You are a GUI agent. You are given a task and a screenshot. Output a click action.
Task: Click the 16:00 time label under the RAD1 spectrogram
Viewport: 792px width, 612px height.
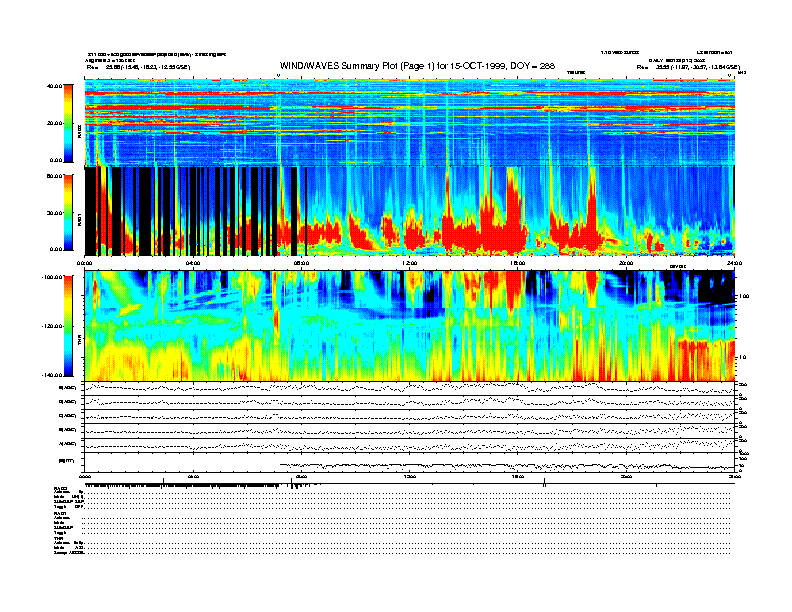pos(518,263)
